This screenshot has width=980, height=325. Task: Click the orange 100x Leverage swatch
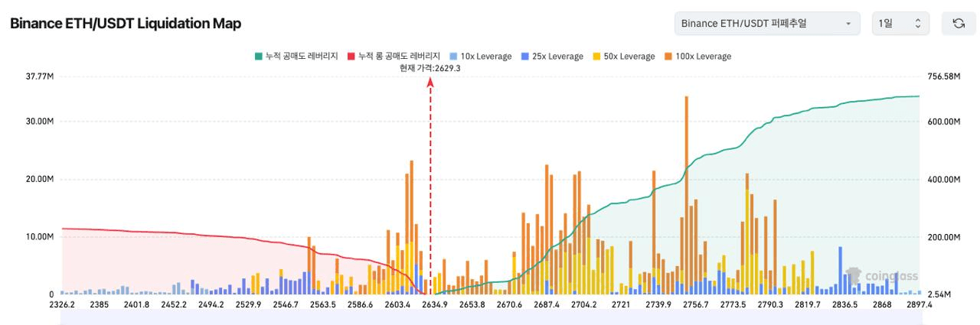669,57
